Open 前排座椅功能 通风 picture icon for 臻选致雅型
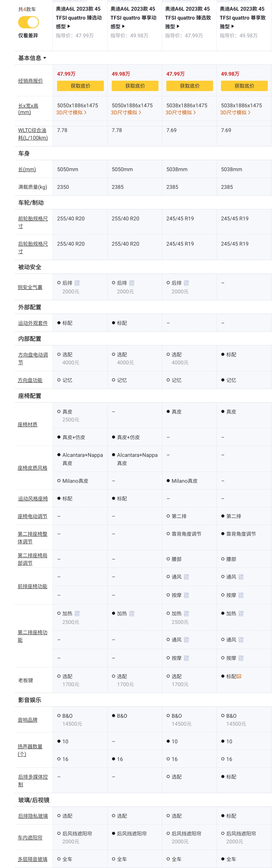 186,577
